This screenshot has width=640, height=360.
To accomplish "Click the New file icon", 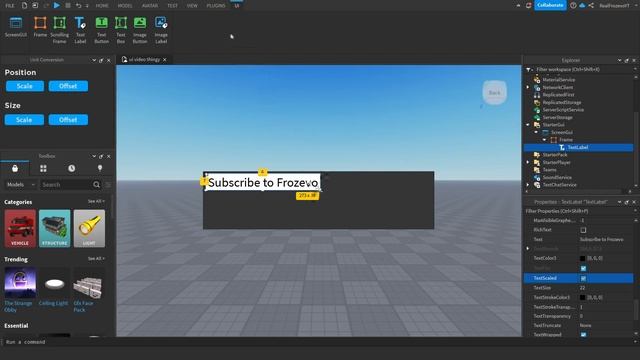I will click(x=24, y=5).
